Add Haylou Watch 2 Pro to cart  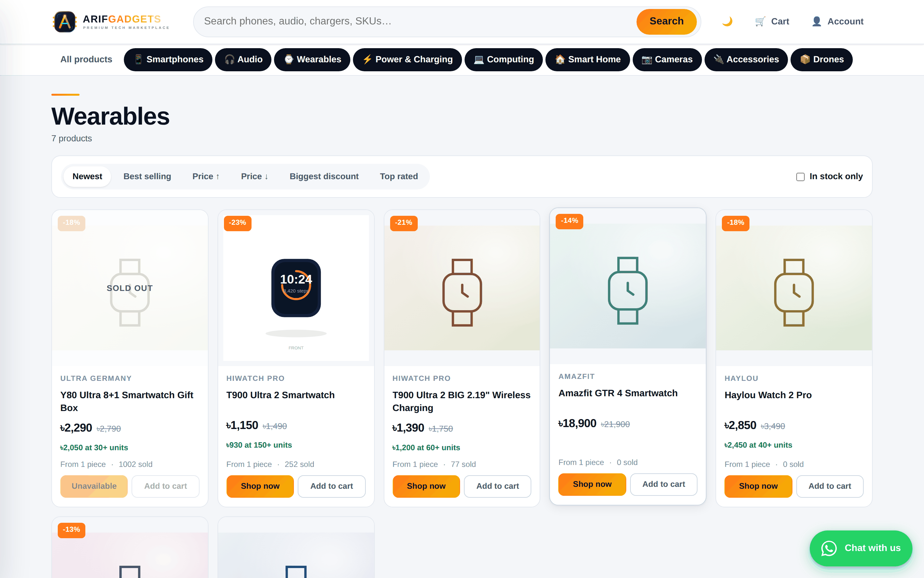tap(830, 486)
